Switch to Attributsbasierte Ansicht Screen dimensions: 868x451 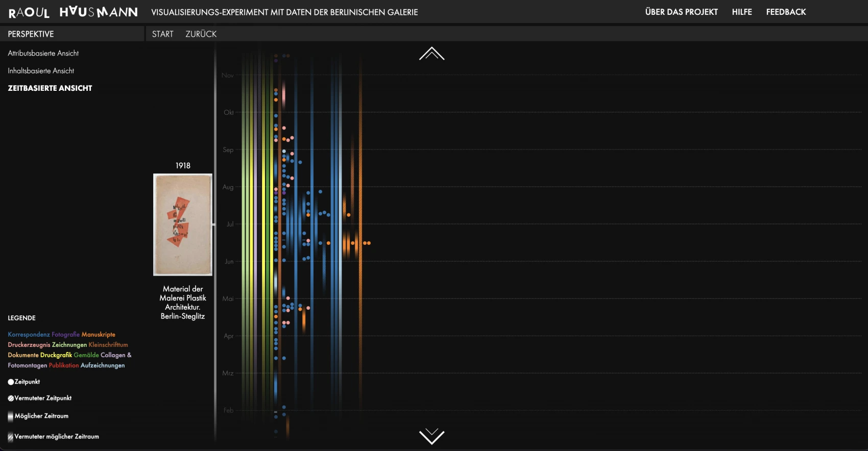click(43, 53)
